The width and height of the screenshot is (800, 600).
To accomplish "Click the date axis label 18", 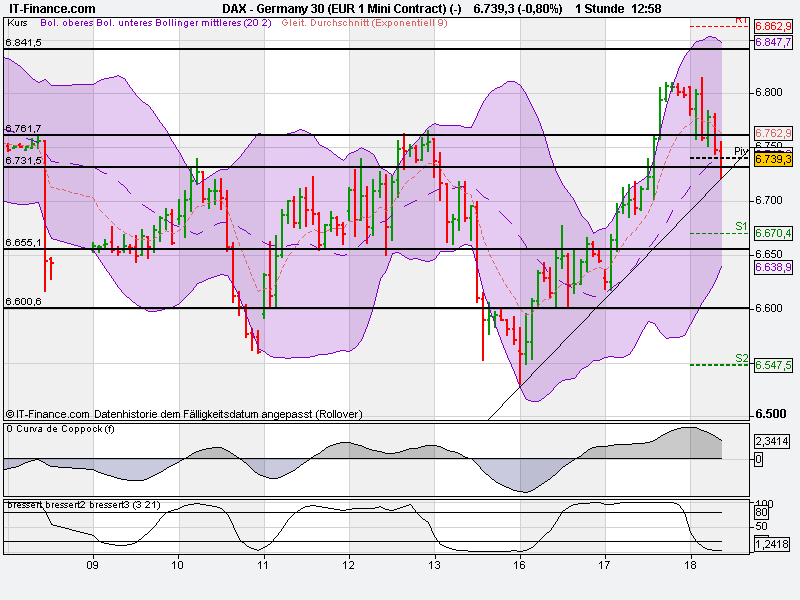I will tap(690, 565).
